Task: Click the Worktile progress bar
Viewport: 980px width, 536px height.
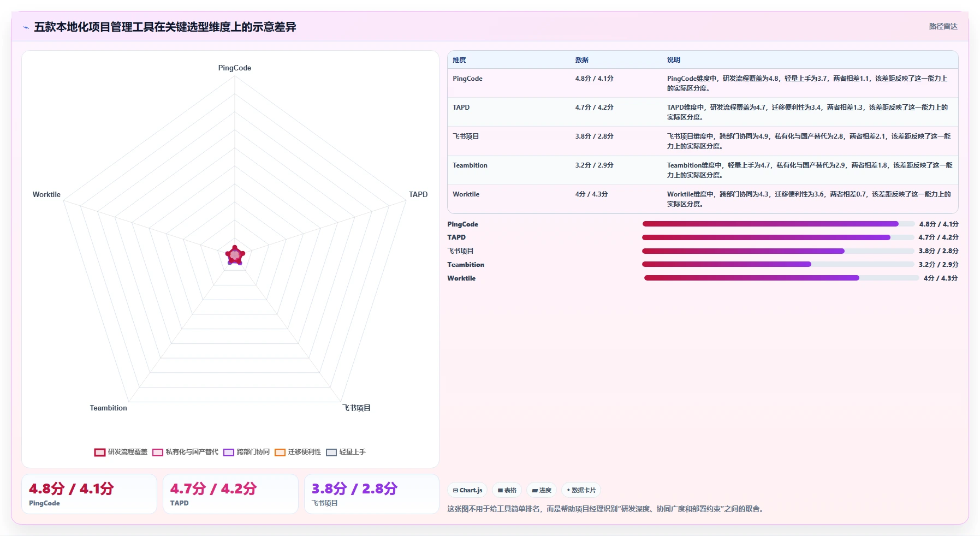Action: click(x=781, y=278)
